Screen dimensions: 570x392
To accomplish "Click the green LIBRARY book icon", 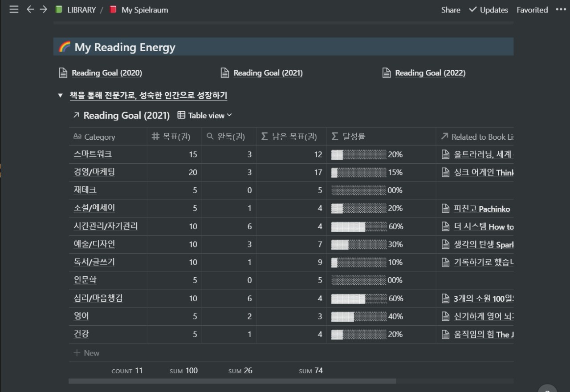I will [x=59, y=10].
